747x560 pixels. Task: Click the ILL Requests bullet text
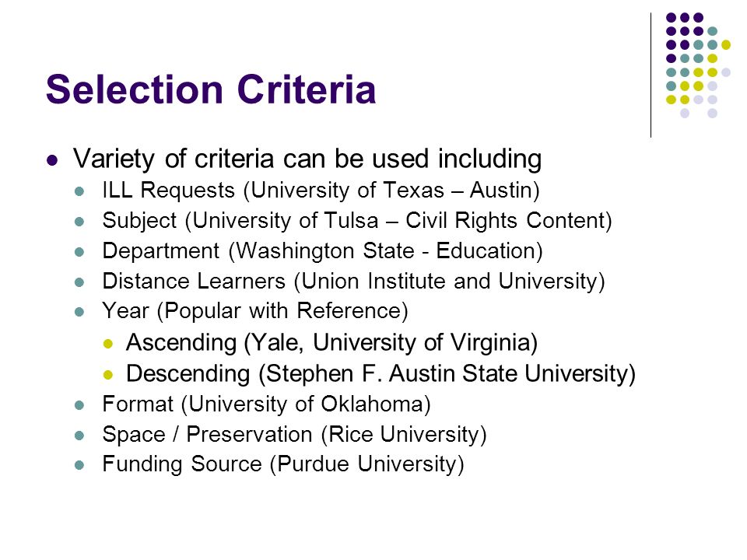point(321,190)
